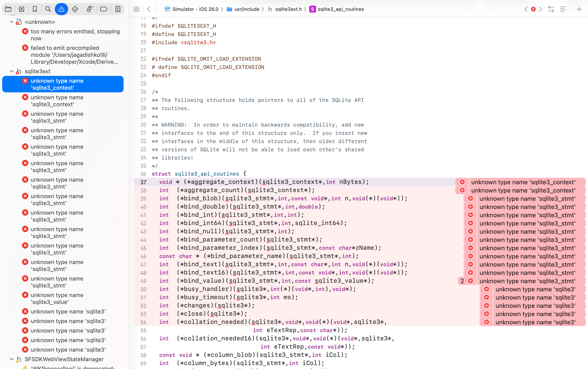Viewport: 588px width, 369px height.
Task: Open the Find navigator magnifier icon
Action: pos(48,9)
